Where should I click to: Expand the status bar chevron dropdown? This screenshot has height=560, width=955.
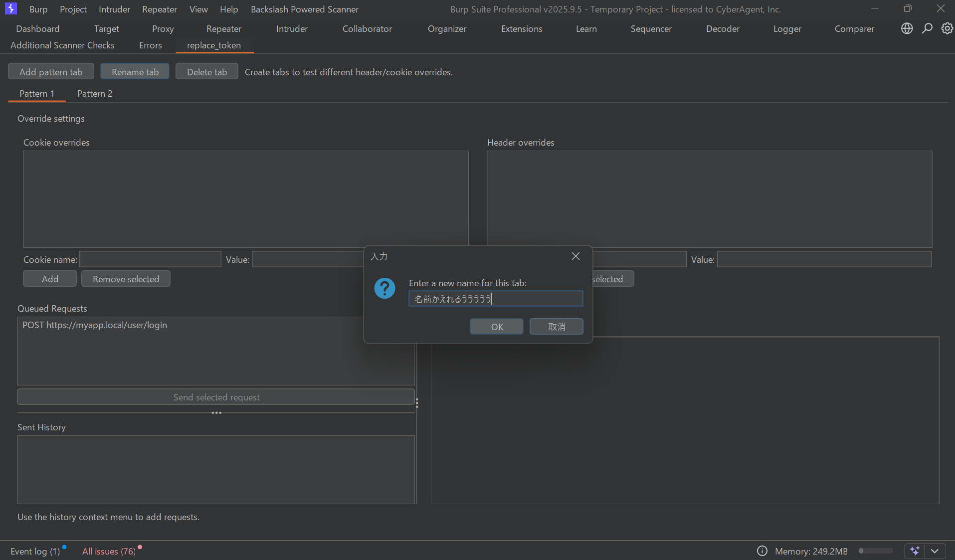935,551
